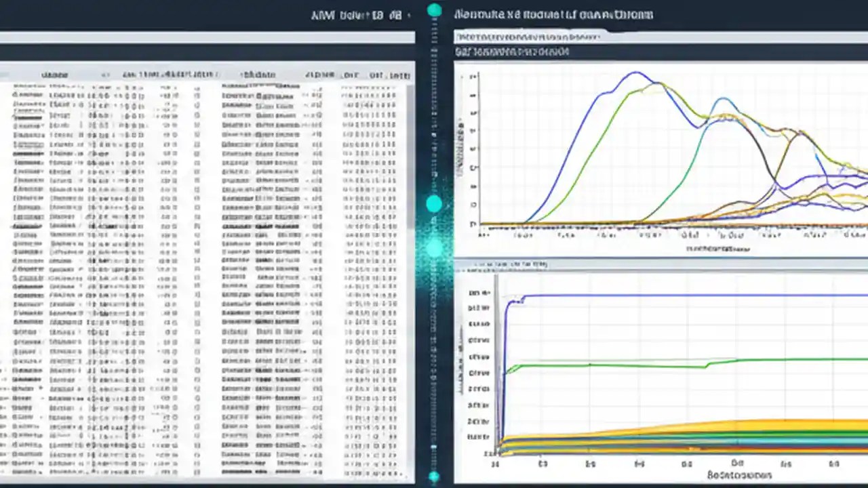Image resolution: width=868 pixels, height=488 pixels.
Task: Expand the lower chart's header strip
Action: pyautogui.click(x=651, y=264)
